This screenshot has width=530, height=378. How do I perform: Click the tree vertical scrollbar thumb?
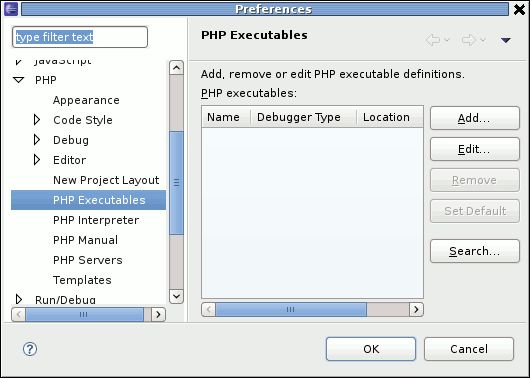(176, 183)
